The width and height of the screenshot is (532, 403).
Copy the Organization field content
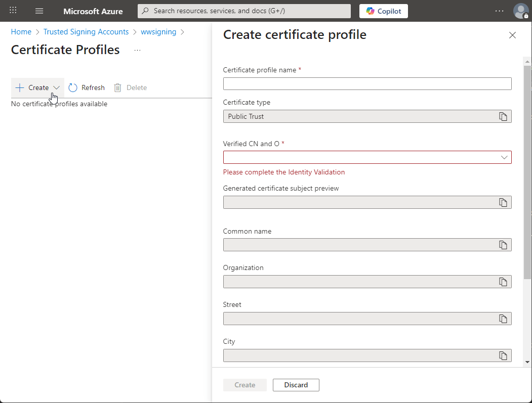click(x=503, y=282)
